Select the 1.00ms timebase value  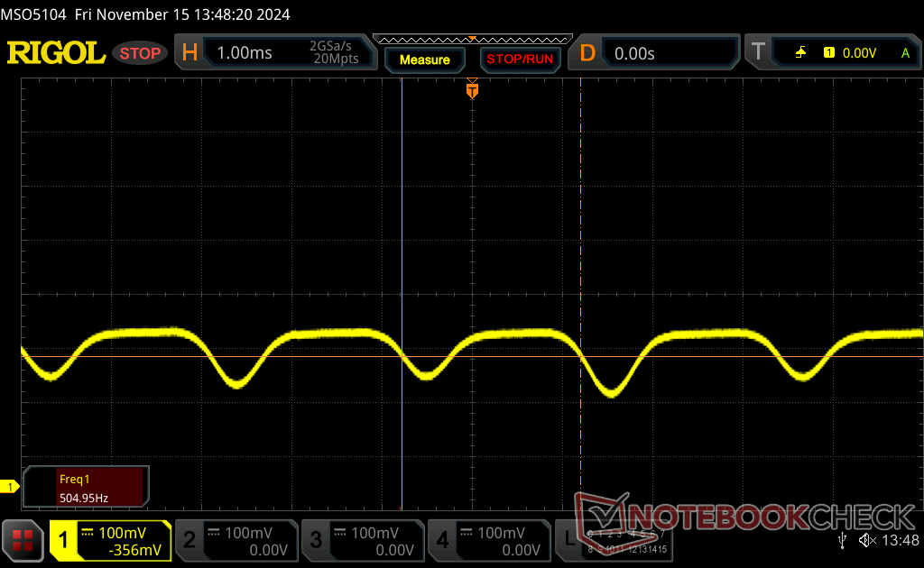click(x=245, y=53)
